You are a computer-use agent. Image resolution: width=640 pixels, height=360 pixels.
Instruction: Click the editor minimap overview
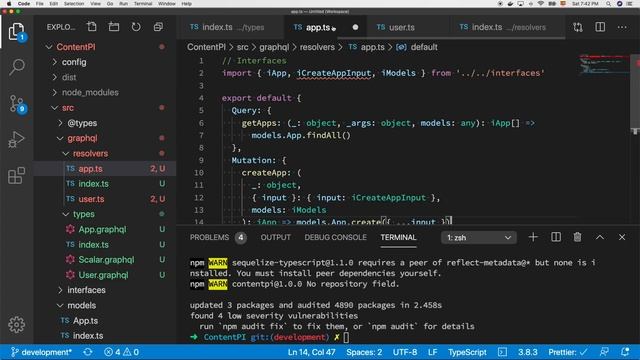click(604, 65)
